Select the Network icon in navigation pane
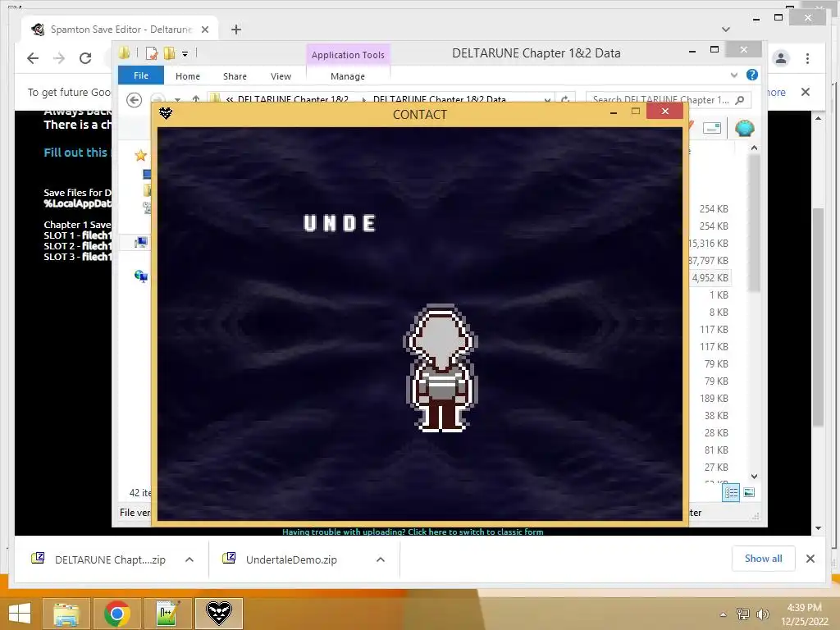 coord(141,276)
